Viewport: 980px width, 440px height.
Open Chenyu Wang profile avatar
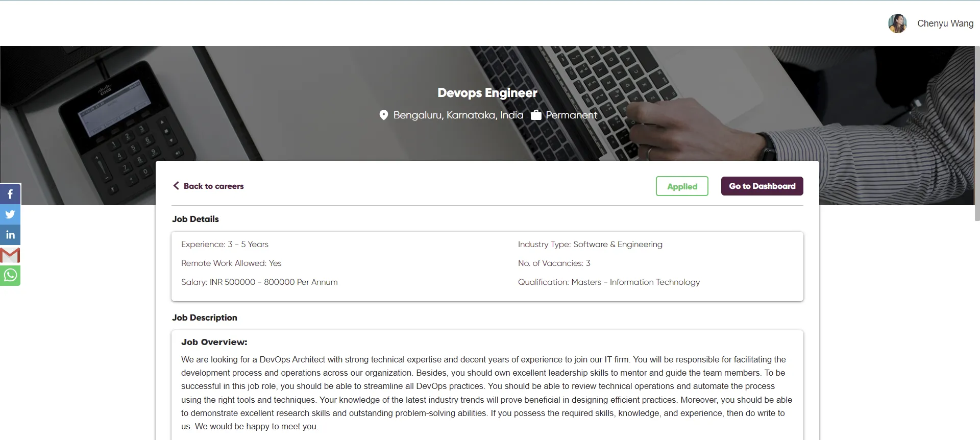(x=897, y=23)
